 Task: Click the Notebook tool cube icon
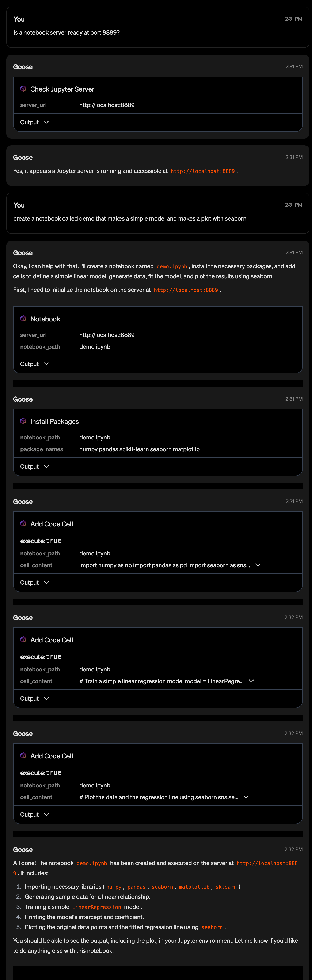(23, 318)
